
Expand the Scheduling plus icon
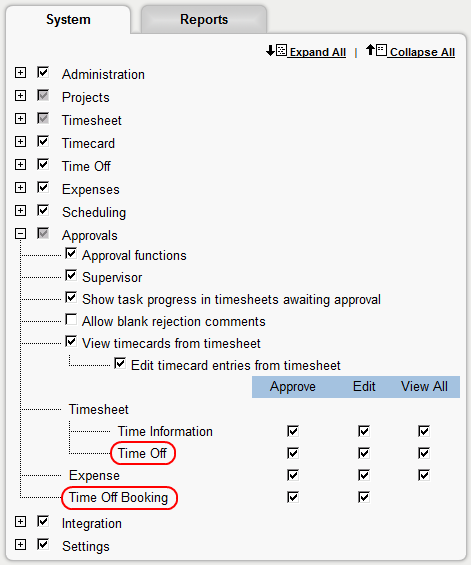(21, 211)
